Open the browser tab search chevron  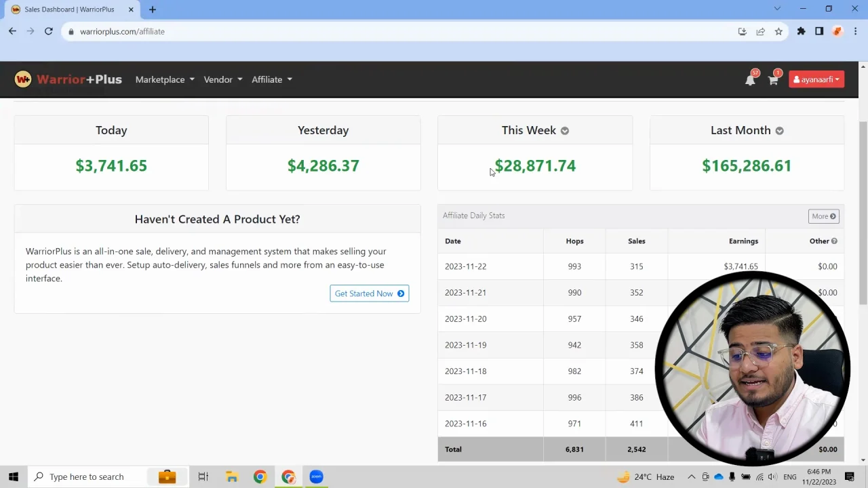(x=777, y=9)
